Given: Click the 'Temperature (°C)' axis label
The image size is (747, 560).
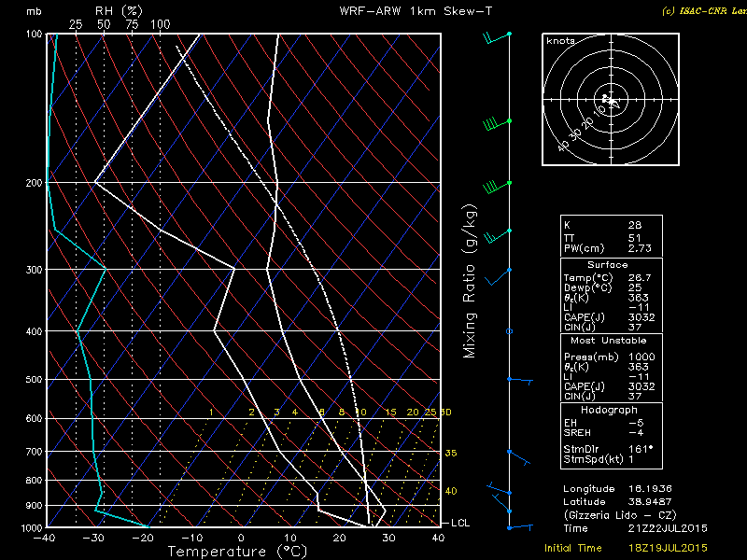Looking at the screenshot, I should coord(238,552).
